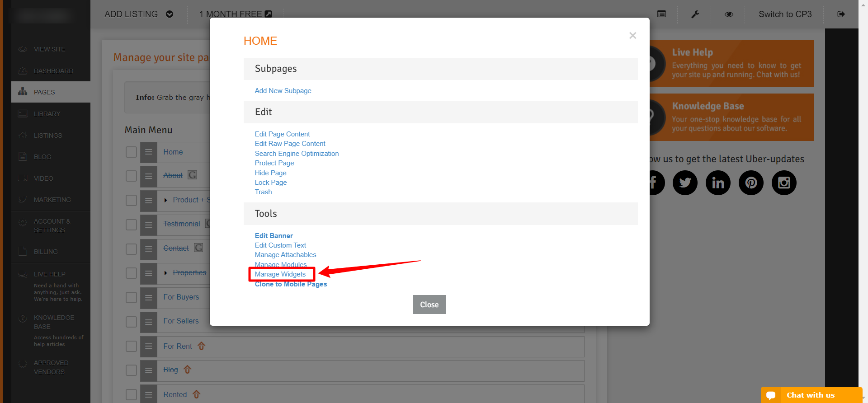Check the Home page checkbox
Image resolution: width=868 pixels, height=403 pixels.
coord(131,152)
